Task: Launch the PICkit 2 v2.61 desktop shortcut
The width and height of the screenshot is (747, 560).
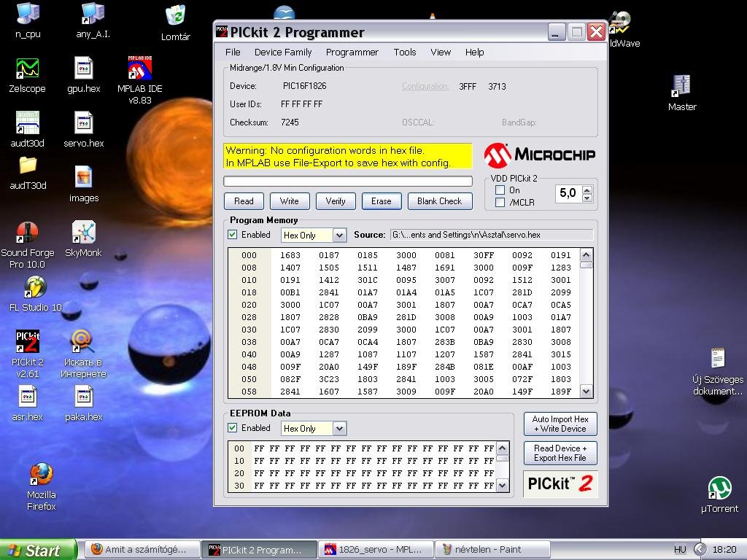Action: click(x=27, y=354)
